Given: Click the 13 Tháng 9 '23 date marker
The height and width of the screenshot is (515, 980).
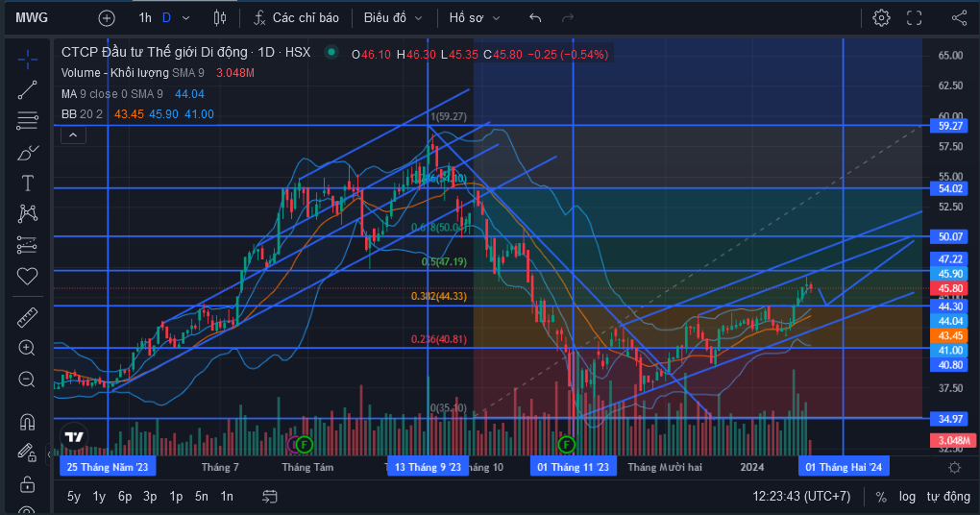Looking at the screenshot, I should [x=428, y=467].
